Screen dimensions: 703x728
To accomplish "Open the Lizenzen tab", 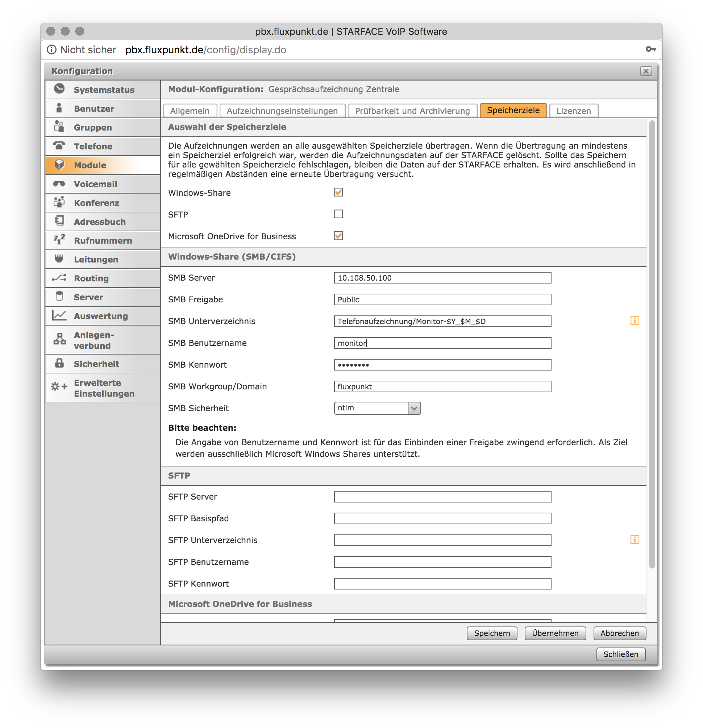I will (x=574, y=111).
